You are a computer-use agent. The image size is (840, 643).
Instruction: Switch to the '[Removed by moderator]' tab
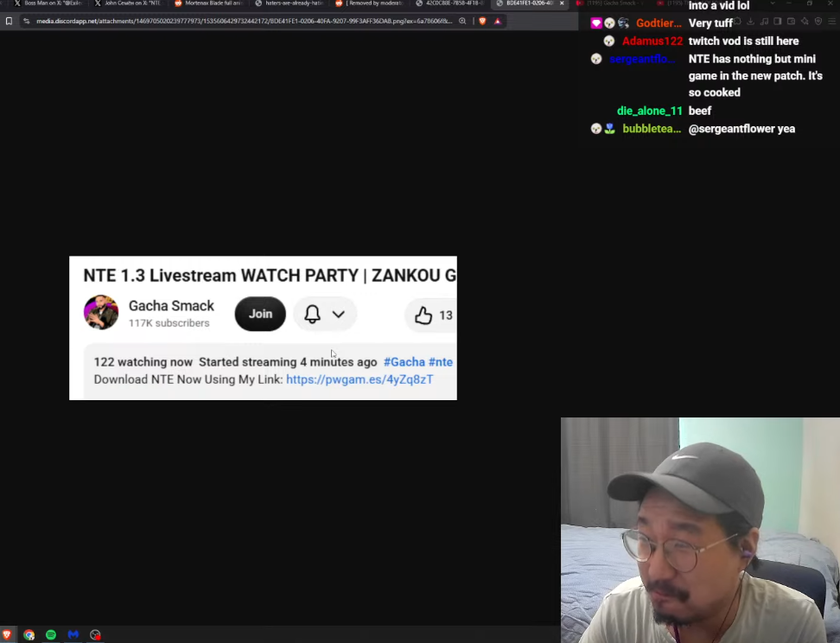[370, 3]
